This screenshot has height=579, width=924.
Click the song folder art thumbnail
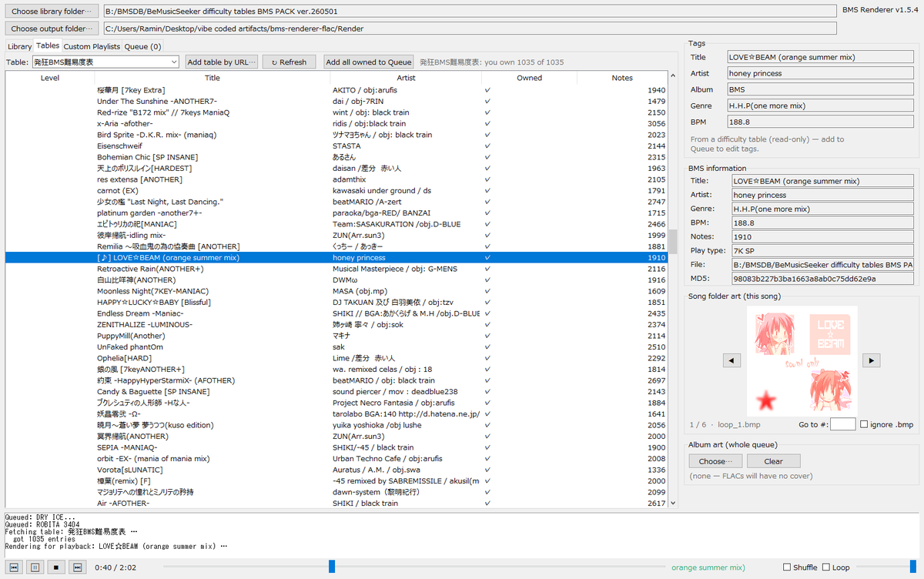point(802,361)
